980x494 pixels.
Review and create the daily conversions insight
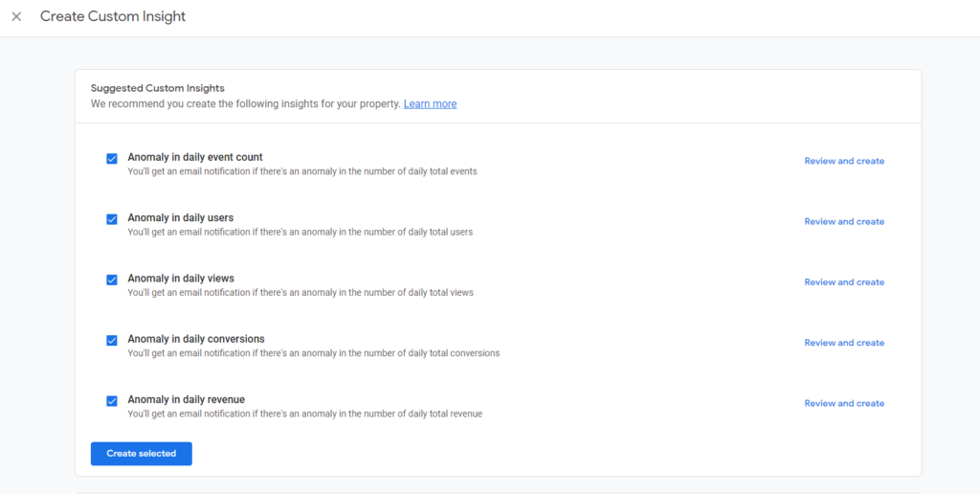tap(844, 343)
